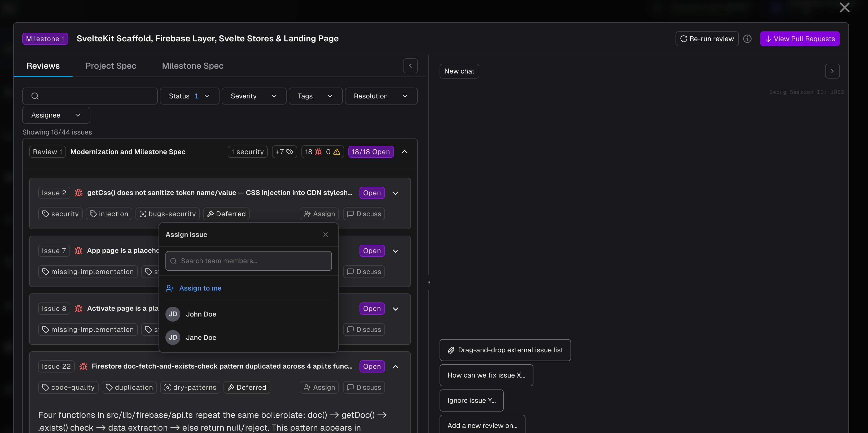Collapse Issue 22 details

(396, 367)
